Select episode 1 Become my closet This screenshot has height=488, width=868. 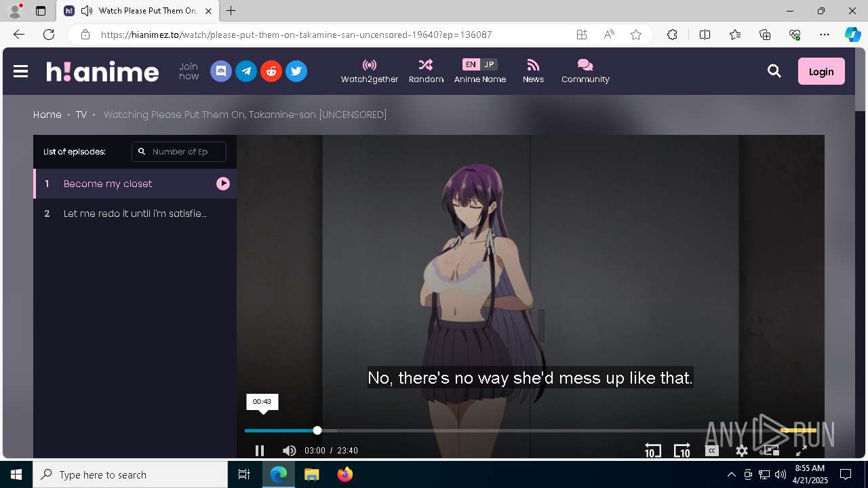tap(135, 184)
